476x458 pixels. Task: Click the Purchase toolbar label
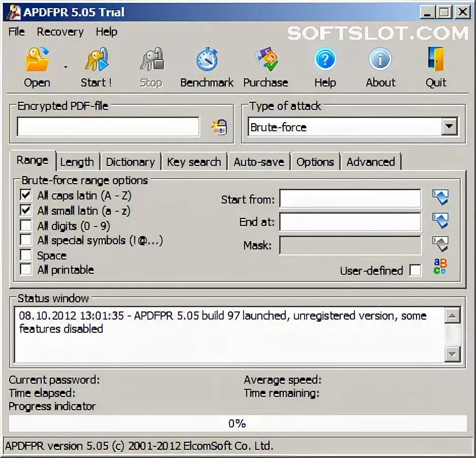265,82
